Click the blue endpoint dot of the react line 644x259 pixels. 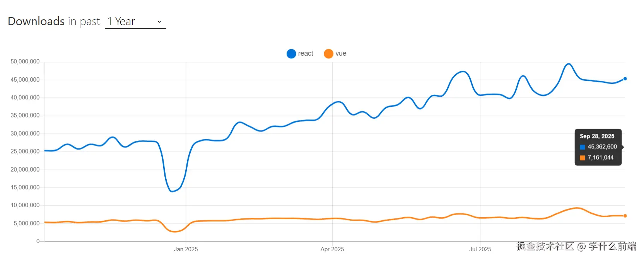(x=624, y=78)
